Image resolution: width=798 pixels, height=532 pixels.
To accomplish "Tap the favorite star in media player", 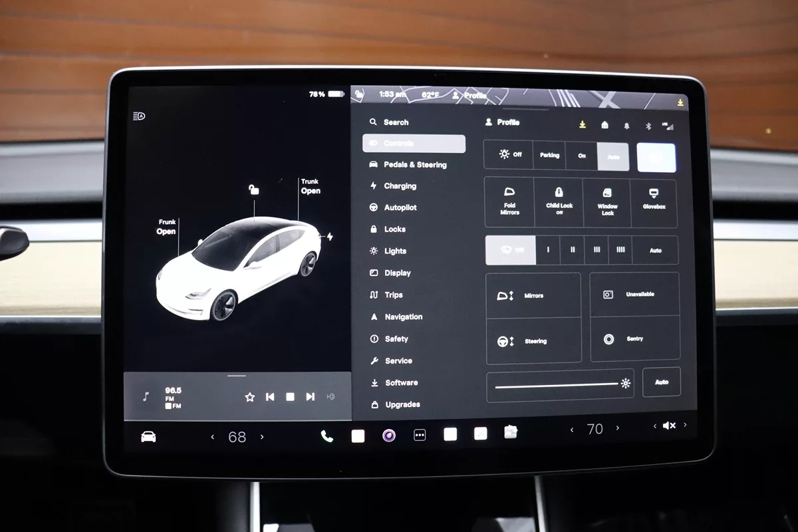I will click(250, 397).
